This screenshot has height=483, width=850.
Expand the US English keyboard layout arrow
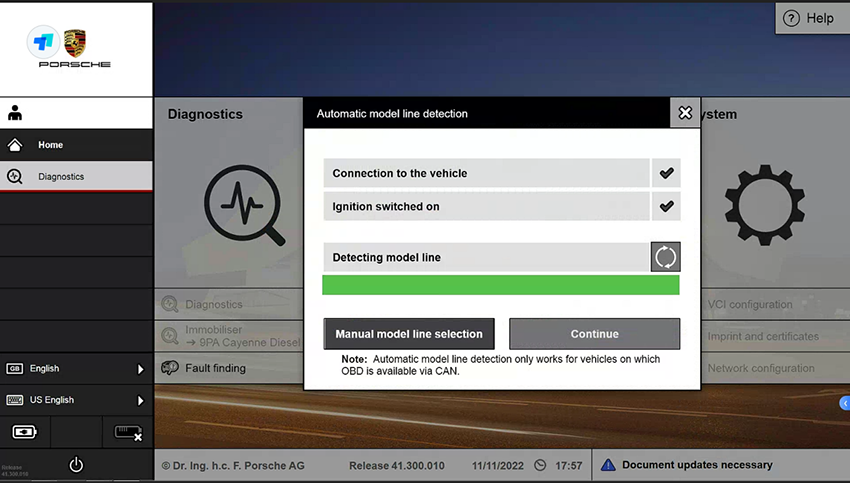[x=140, y=401]
